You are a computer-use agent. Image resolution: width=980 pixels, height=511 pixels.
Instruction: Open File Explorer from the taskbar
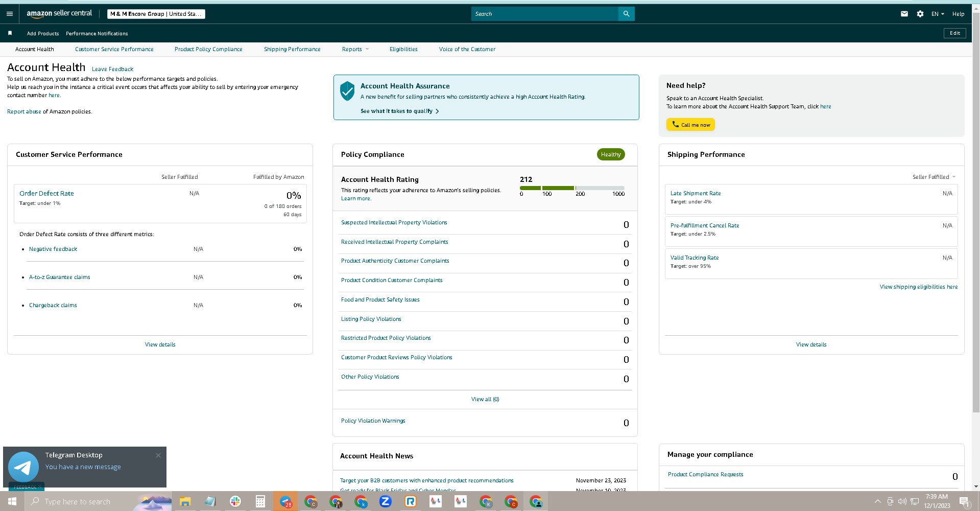185,501
